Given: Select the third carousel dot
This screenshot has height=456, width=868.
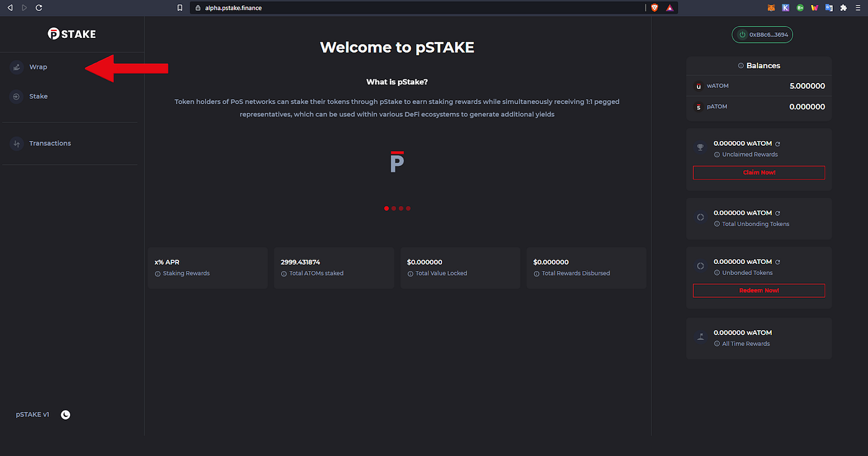Looking at the screenshot, I should (401, 208).
